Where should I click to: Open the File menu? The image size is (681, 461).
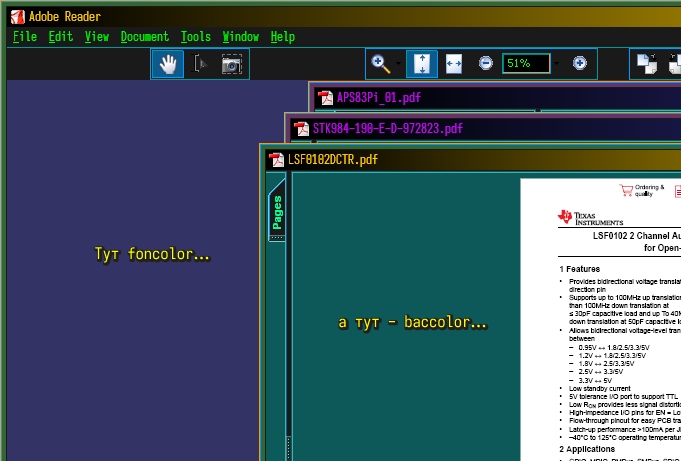tap(25, 37)
